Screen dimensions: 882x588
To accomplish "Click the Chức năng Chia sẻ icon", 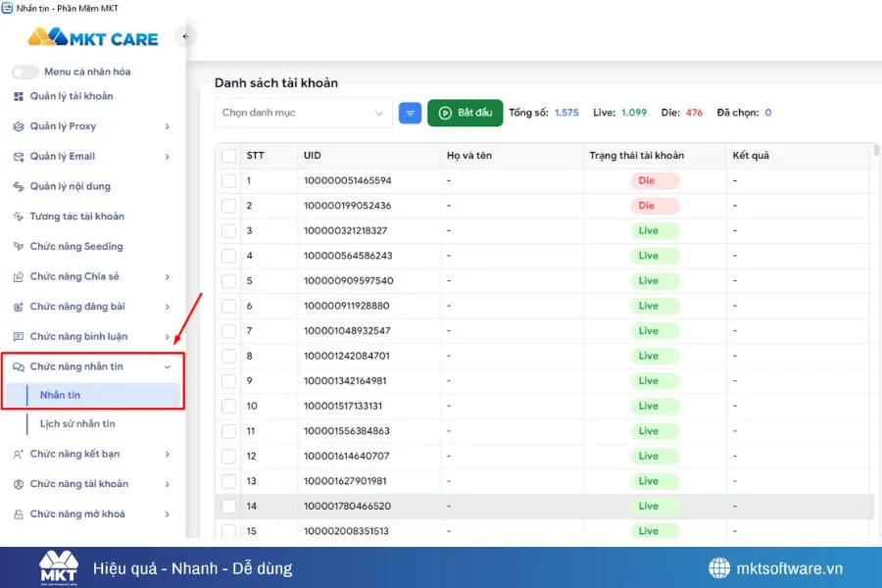I will coord(17,276).
